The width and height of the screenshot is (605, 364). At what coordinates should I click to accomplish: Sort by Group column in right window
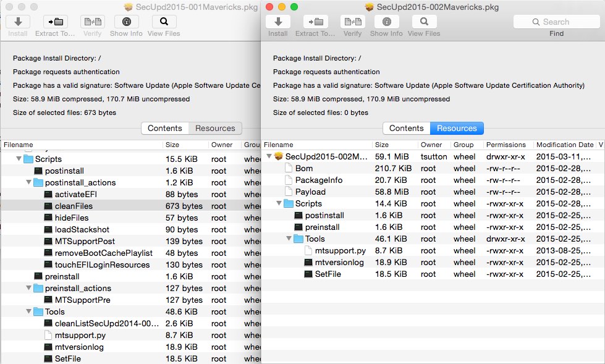coord(467,145)
